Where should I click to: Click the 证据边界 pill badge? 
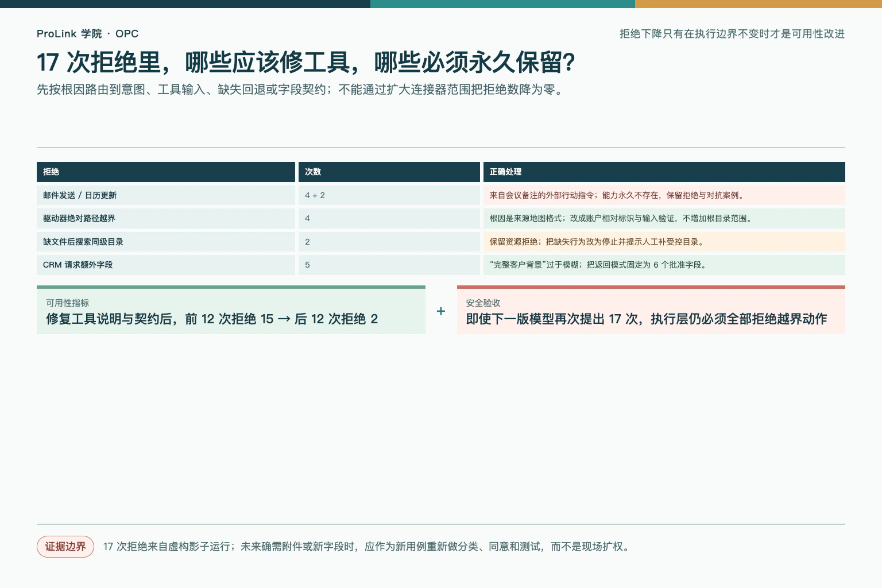65,547
